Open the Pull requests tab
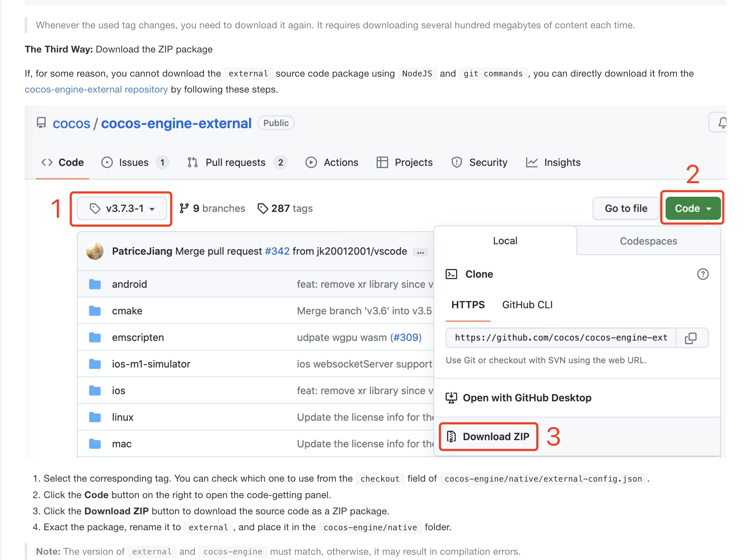Image resolution: width=747 pixels, height=560 pixels. (235, 162)
